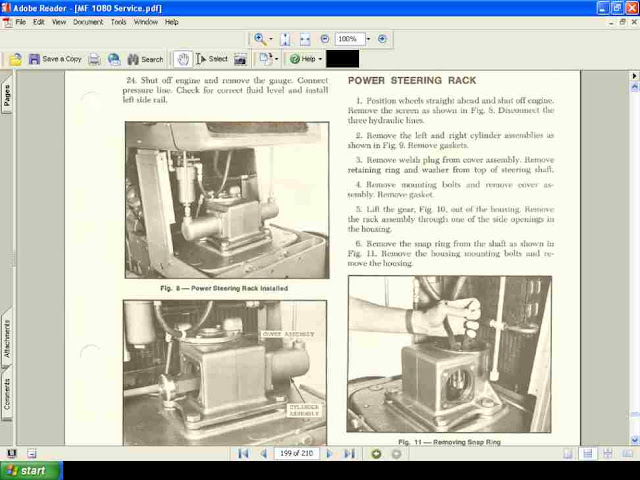
Task: Click the page number field
Action: click(295, 453)
